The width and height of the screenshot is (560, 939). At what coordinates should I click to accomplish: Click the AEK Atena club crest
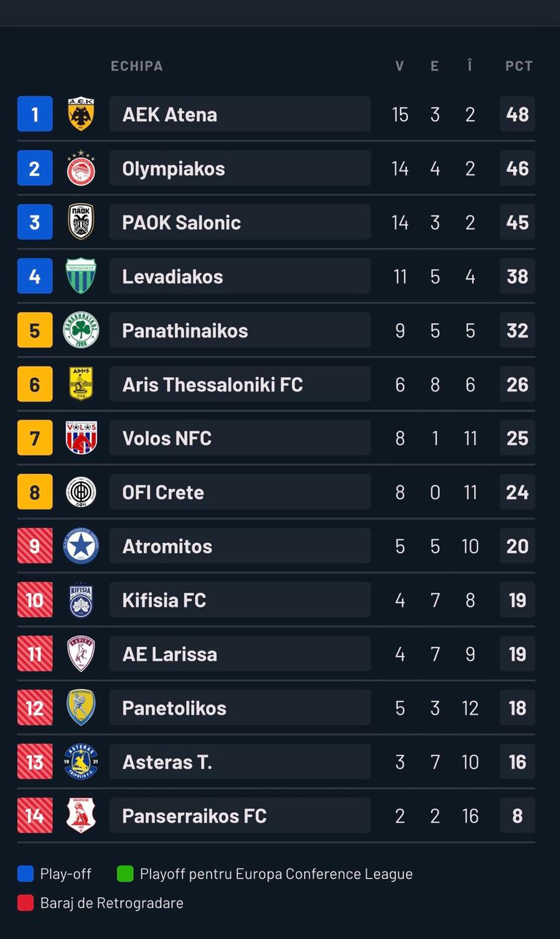coord(80,114)
